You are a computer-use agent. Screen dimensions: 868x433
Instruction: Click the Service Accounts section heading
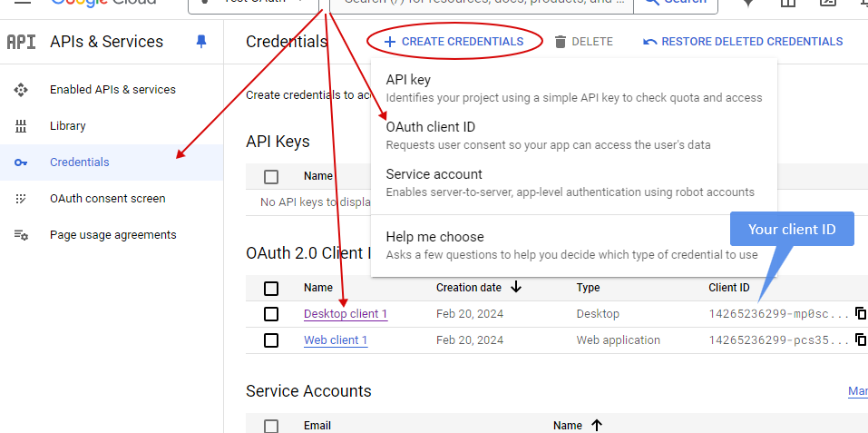coord(309,391)
